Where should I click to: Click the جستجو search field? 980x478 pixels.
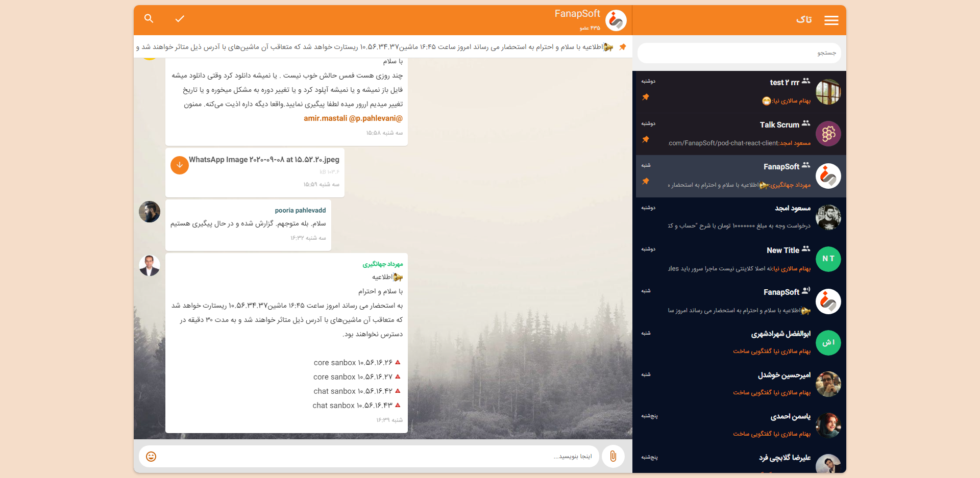pyautogui.click(x=739, y=53)
